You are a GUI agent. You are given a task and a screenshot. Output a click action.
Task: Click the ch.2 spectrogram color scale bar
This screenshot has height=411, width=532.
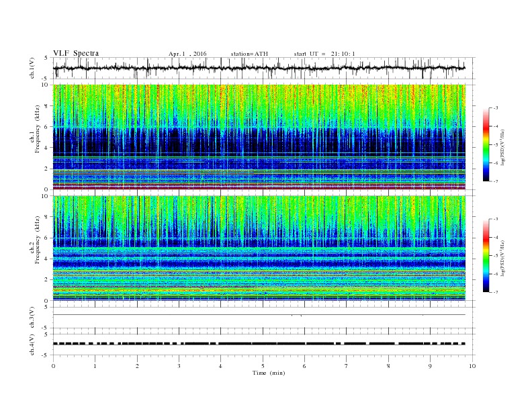click(486, 255)
